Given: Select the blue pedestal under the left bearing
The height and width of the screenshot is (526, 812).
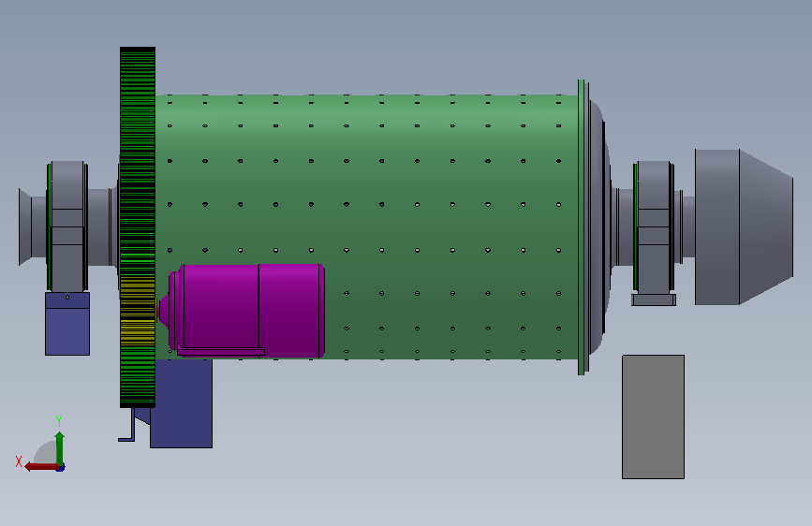Looking at the screenshot, I should [x=67, y=324].
